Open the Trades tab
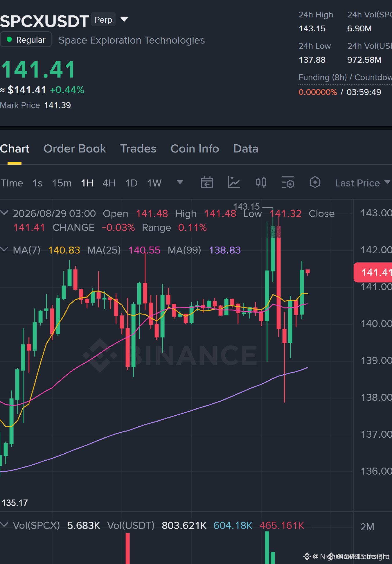 [138, 149]
